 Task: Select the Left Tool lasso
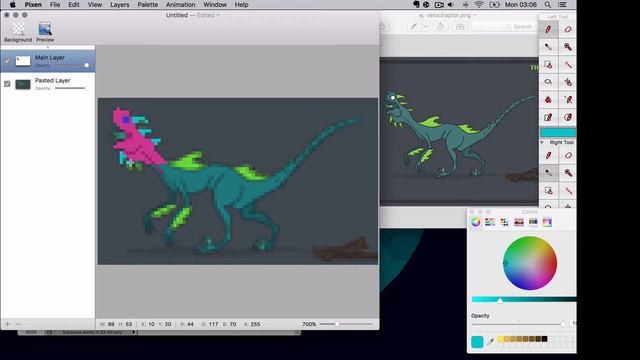pyautogui.click(x=548, y=82)
